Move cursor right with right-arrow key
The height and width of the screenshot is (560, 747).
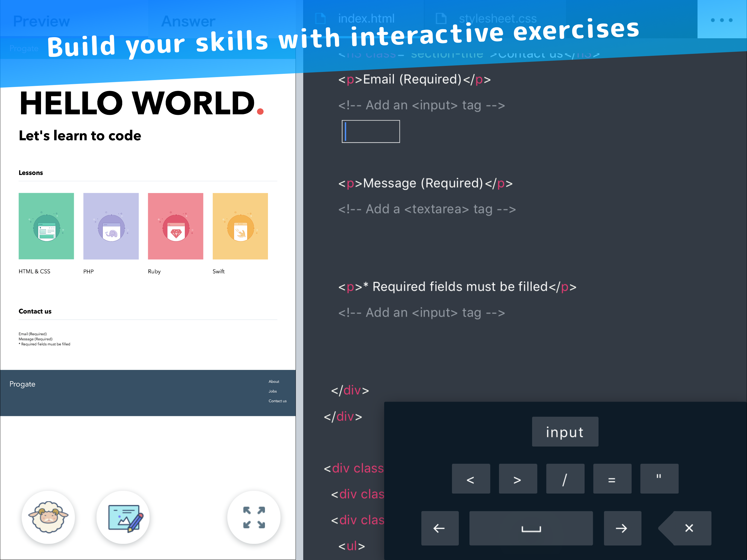tap(622, 528)
